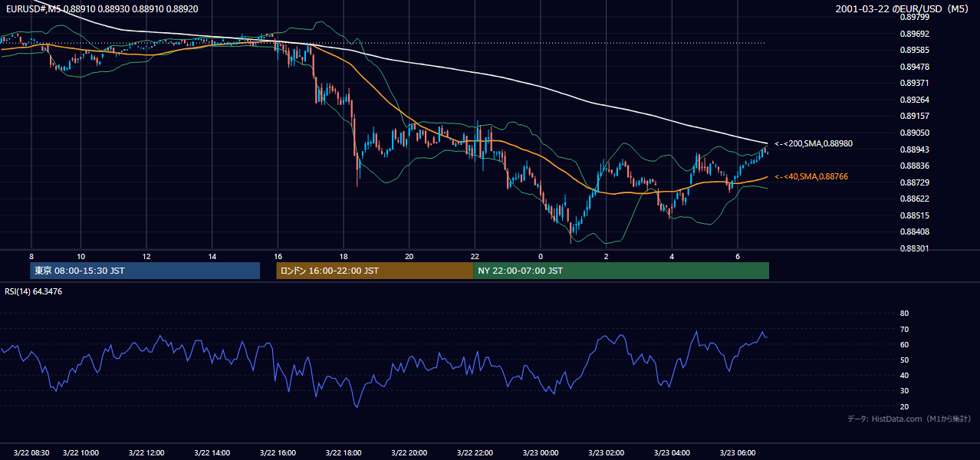980x460 pixels.
Task: Click the 3/23 02:00 bottom time label
Action: tap(607, 452)
